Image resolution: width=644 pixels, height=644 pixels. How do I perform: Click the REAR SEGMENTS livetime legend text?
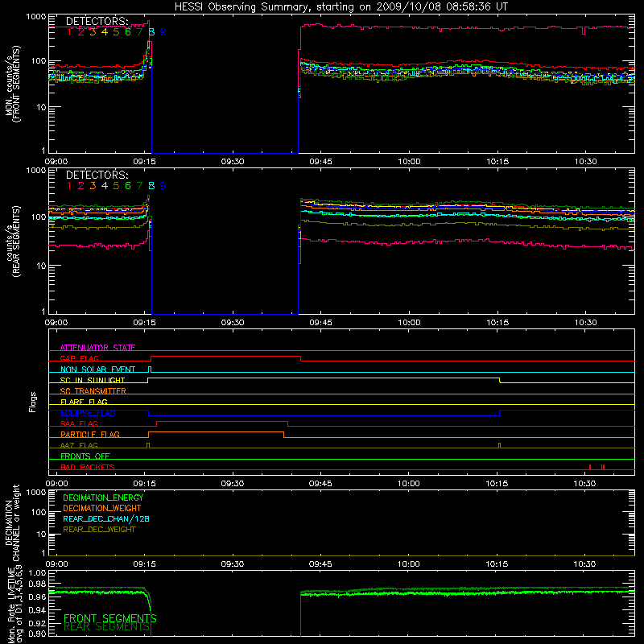click(x=106, y=627)
